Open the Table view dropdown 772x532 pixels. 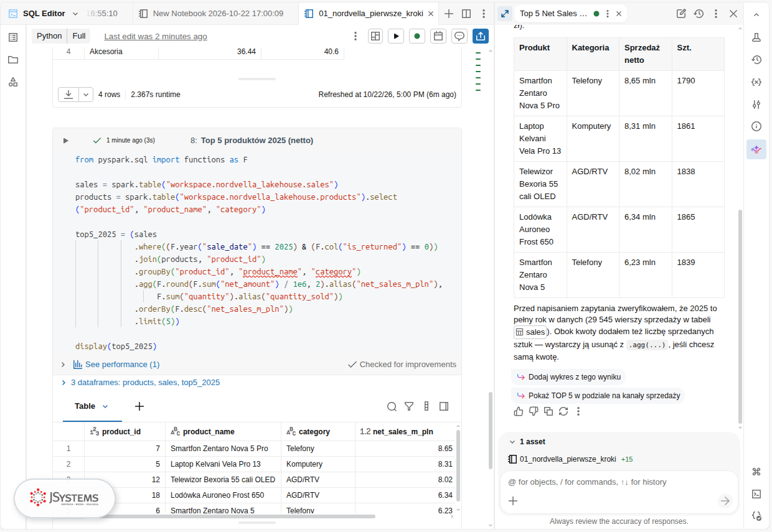pos(105,406)
